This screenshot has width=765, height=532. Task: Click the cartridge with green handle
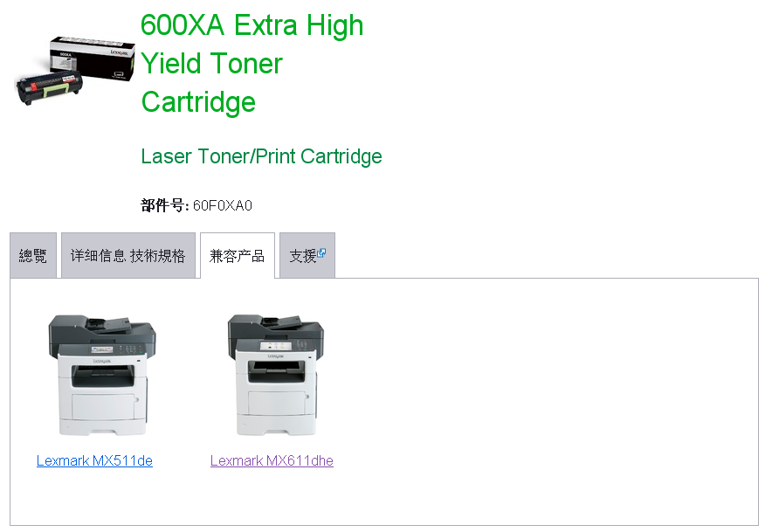(x=49, y=88)
